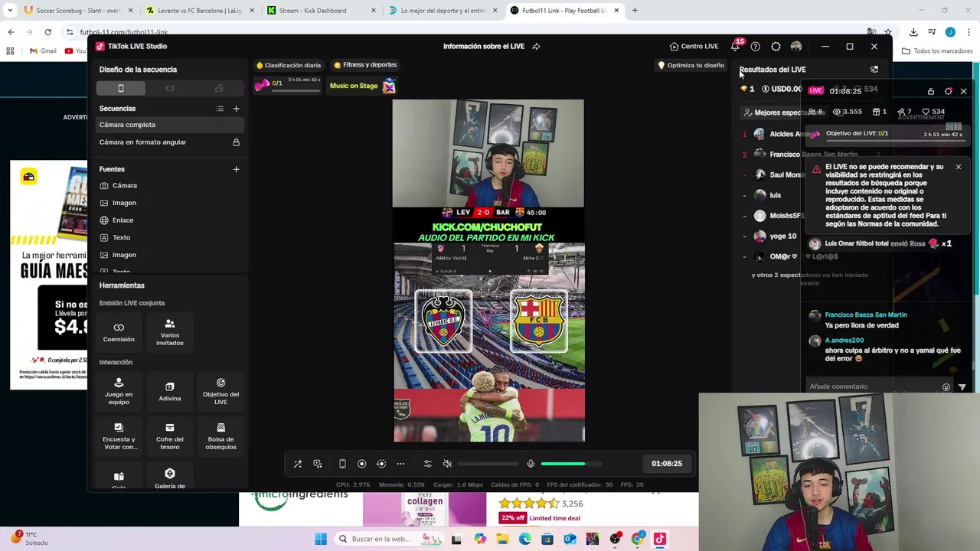The height and width of the screenshot is (551, 980).
Task: Open the magic wand effects tool
Action: [x=298, y=464]
